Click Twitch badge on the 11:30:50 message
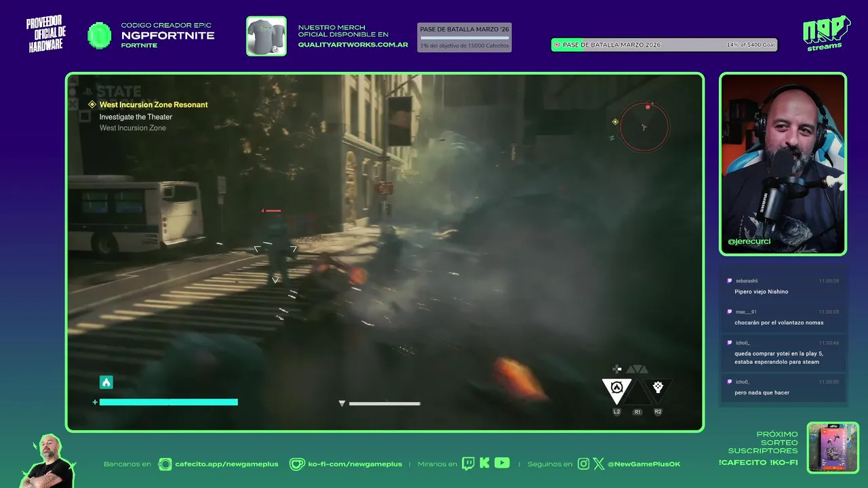This screenshot has width=868, height=488. [730, 382]
